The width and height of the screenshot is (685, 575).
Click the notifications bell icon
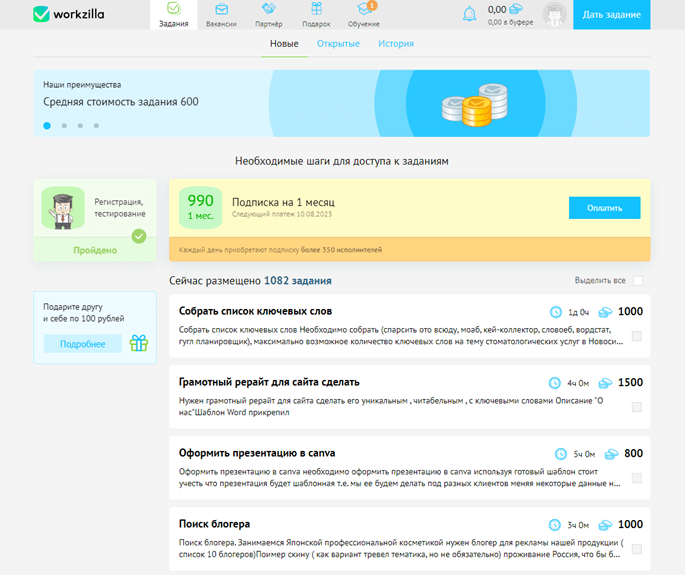tap(469, 14)
